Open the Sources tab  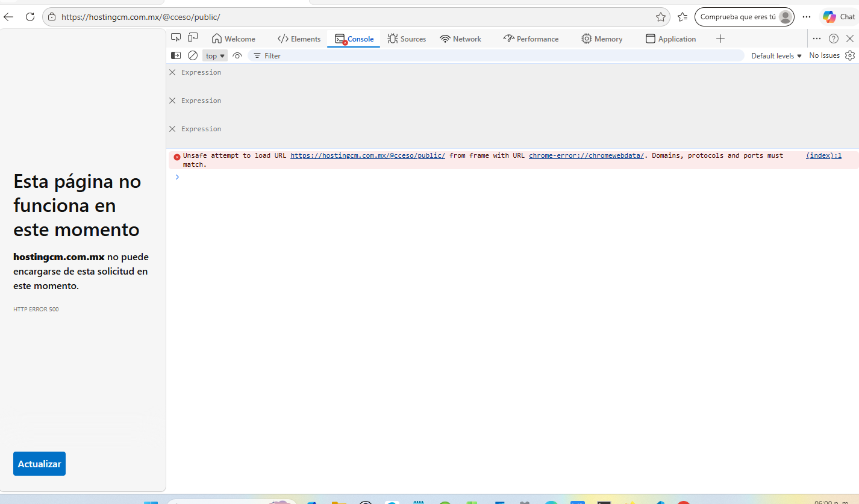pos(407,39)
